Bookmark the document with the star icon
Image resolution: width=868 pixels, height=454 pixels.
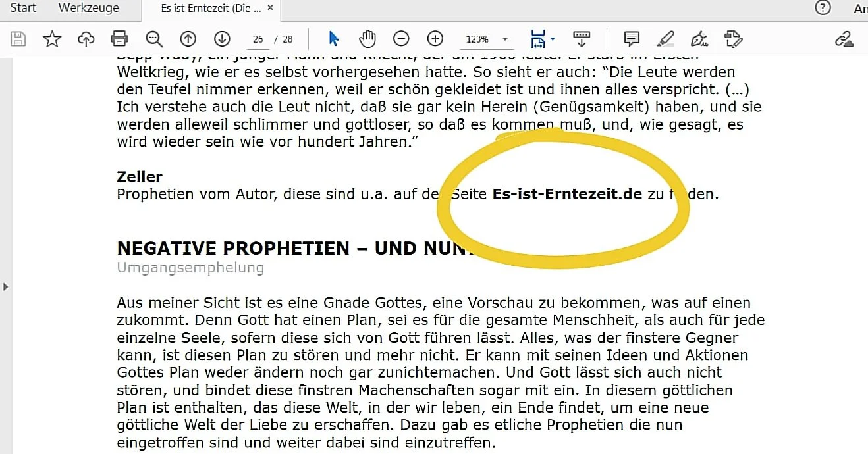[52, 39]
